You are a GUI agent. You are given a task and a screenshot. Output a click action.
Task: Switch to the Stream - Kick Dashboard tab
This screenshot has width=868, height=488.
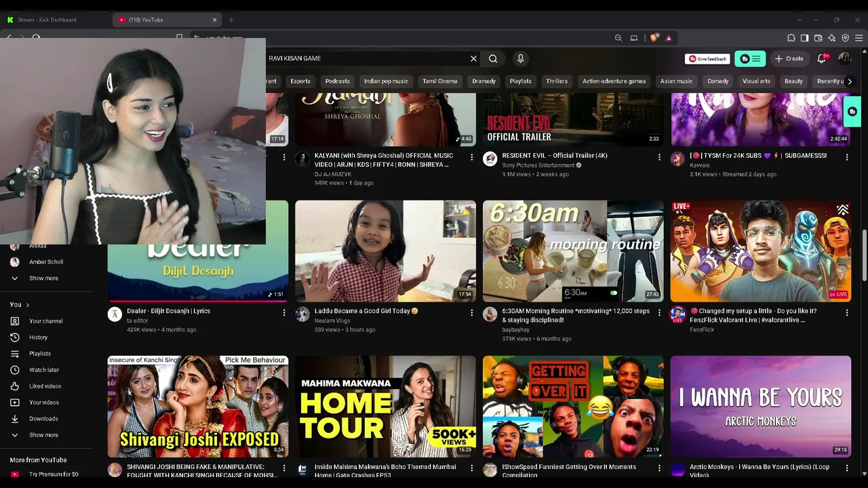(x=56, y=20)
